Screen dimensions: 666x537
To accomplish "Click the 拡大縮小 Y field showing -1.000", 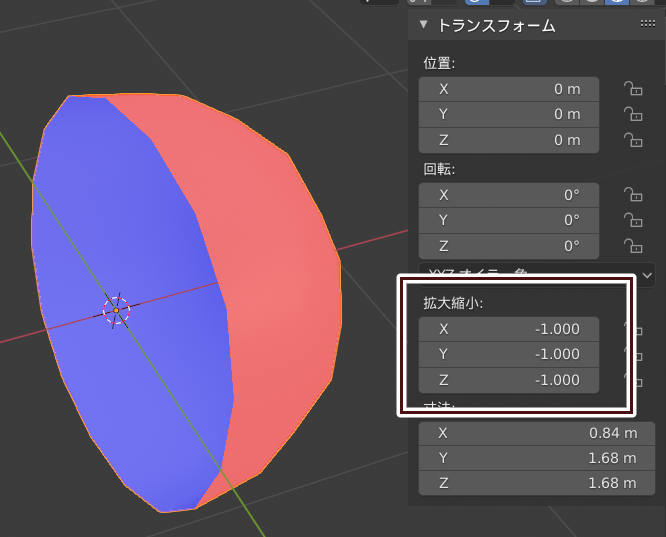I will click(x=508, y=354).
